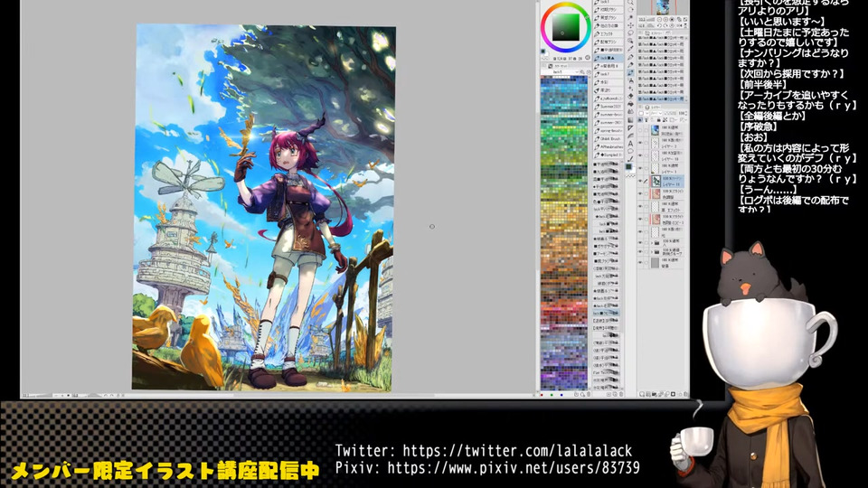This screenshot has height=488, width=868.
Task: Hide layer レイヤー 1 via eye icon
Action: [x=640, y=168]
